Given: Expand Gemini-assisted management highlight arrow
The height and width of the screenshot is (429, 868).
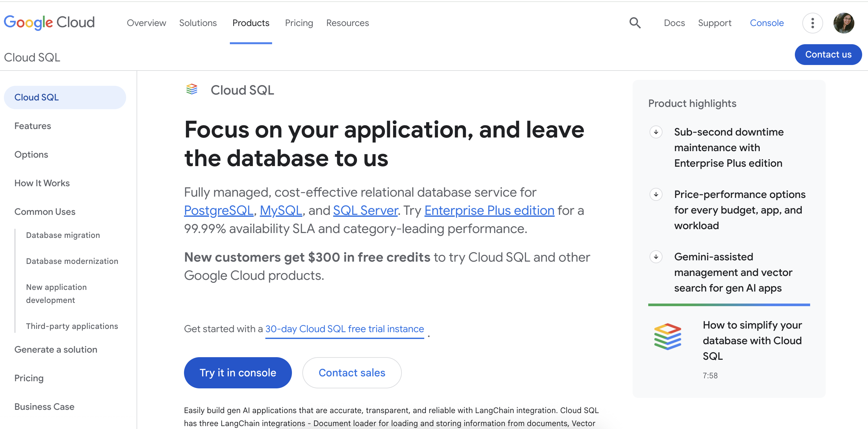Looking at the screenshot, I should pyautogui.click(x=656, y=257).
